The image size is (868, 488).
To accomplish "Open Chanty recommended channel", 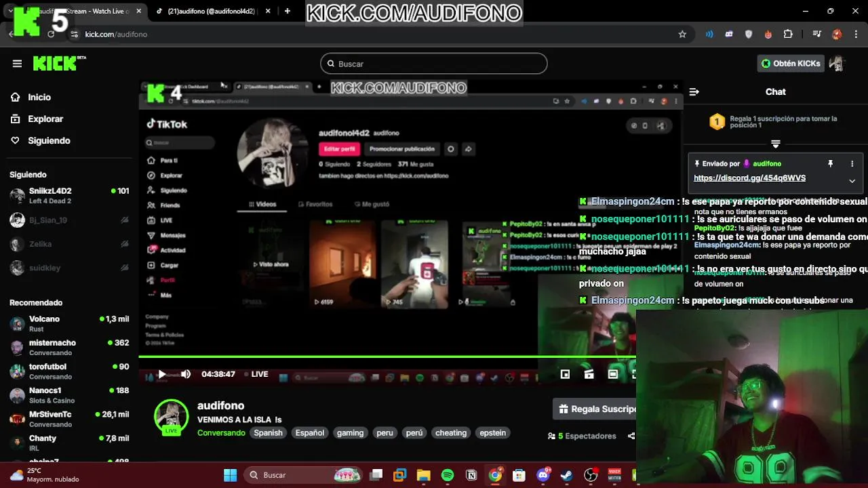I will click(69, 443).
